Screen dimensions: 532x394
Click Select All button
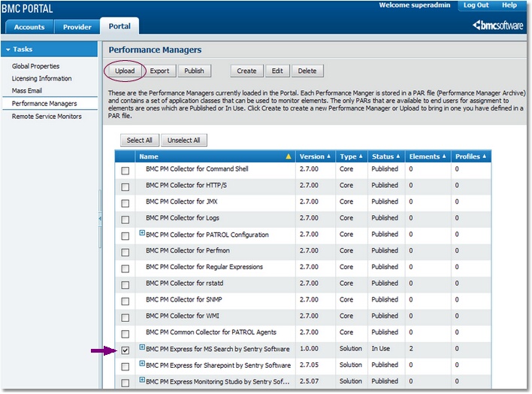click(140, 140)
